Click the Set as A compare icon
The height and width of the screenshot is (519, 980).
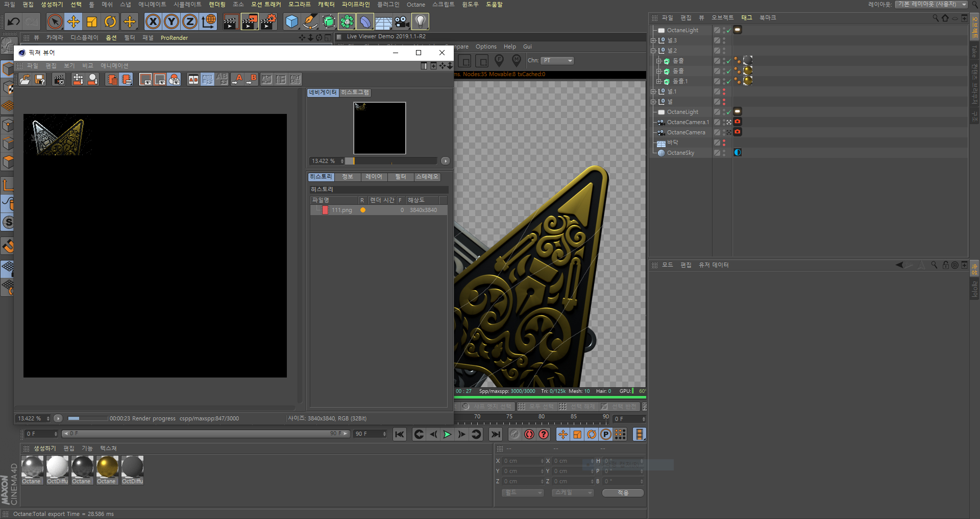[238, 79]
